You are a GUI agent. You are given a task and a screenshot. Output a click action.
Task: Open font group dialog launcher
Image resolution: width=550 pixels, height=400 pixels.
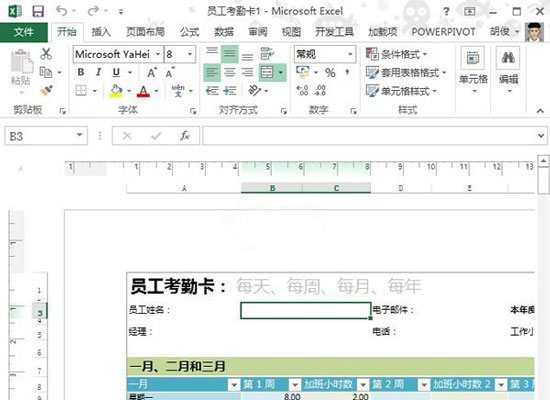point(193,111)
